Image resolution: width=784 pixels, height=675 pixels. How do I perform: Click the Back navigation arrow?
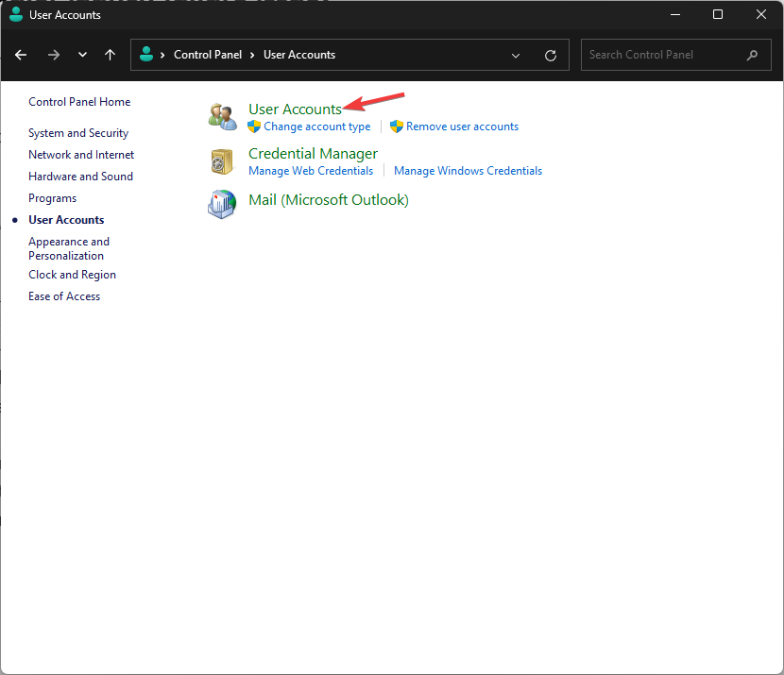pyautogui.click(x=21, y=55)
